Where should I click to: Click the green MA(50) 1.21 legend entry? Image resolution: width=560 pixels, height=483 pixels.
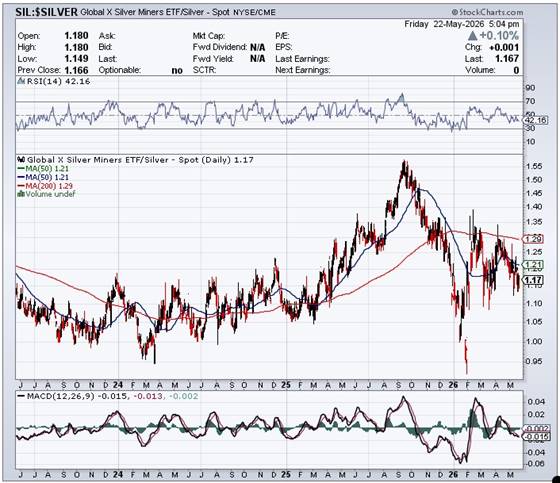43,168
